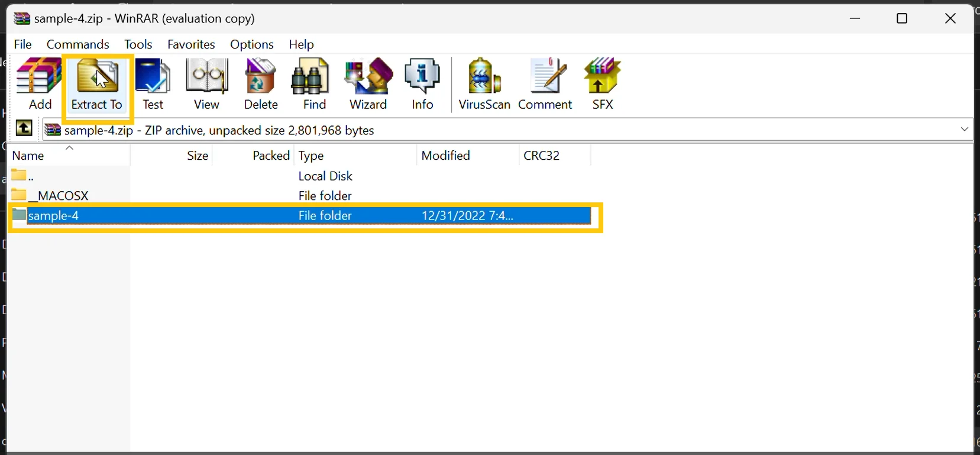This screenshot has height=455, width=980.
Task: Select the __MACOSX folder row
Action: 300,195
